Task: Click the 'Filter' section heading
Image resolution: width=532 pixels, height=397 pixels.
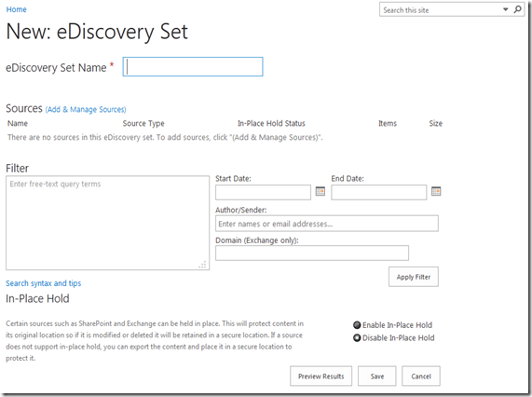Action: pos(18,169)
